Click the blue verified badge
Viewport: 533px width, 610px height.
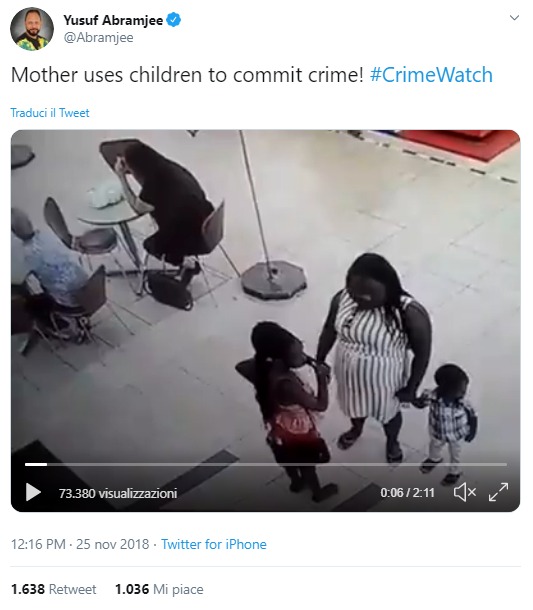174,19
